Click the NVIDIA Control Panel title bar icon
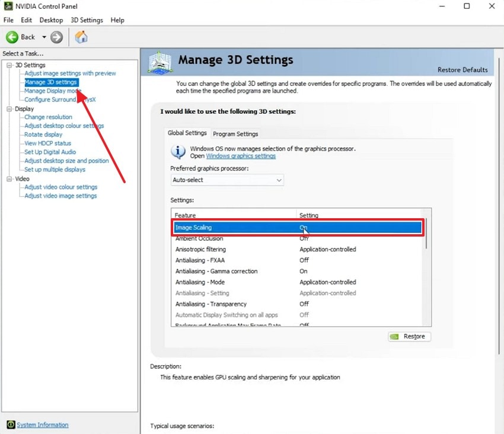Screen dimensions: 504x434 (x=8, y=6)
